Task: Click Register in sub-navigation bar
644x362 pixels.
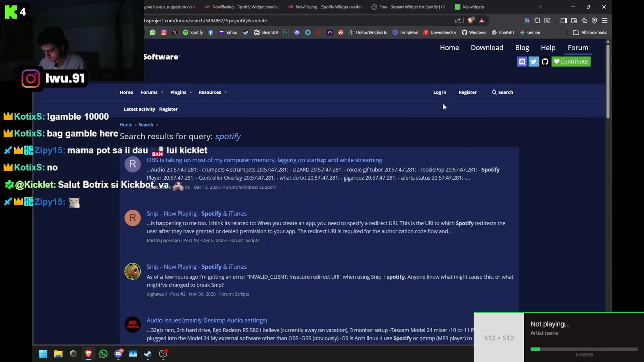Action: (169, 109)
